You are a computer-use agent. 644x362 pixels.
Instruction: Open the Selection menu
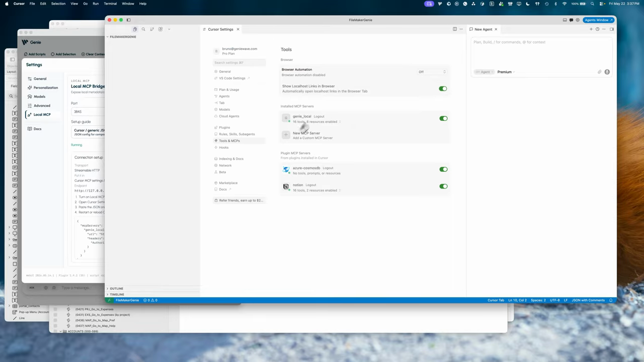[x=58, y=4]
